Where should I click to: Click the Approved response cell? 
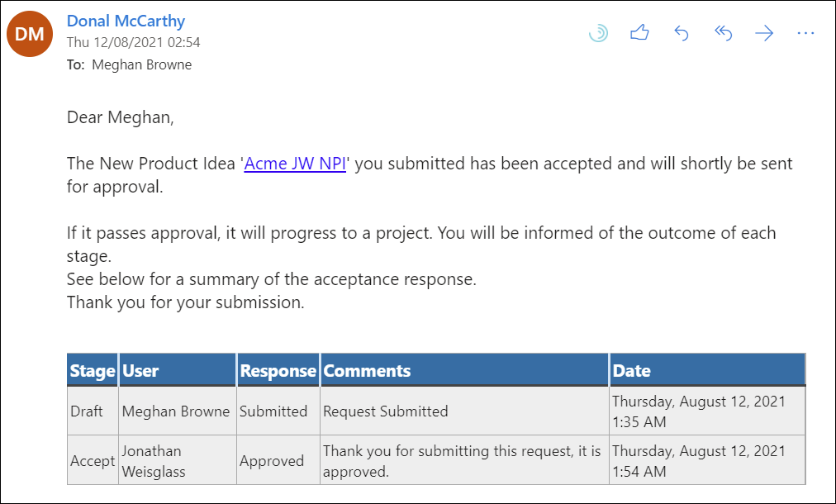[272, 461]
